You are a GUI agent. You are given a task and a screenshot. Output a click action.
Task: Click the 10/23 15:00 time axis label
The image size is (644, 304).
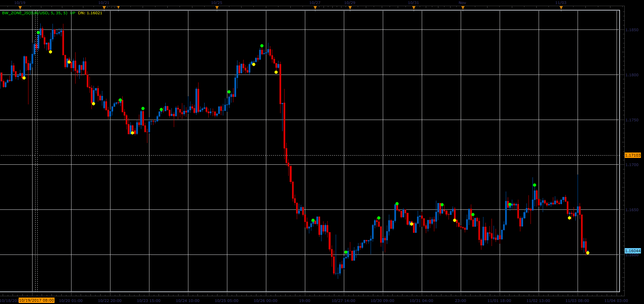click(x=149, y=301)
